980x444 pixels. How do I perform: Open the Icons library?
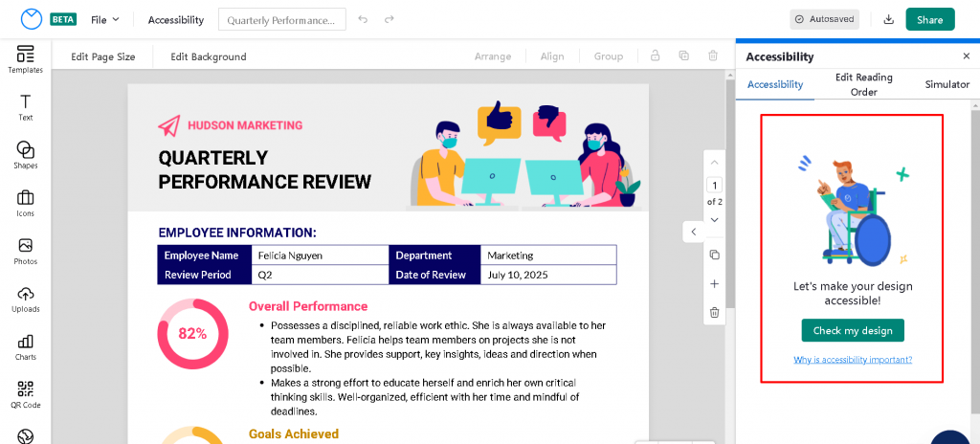tap(26, 203)
